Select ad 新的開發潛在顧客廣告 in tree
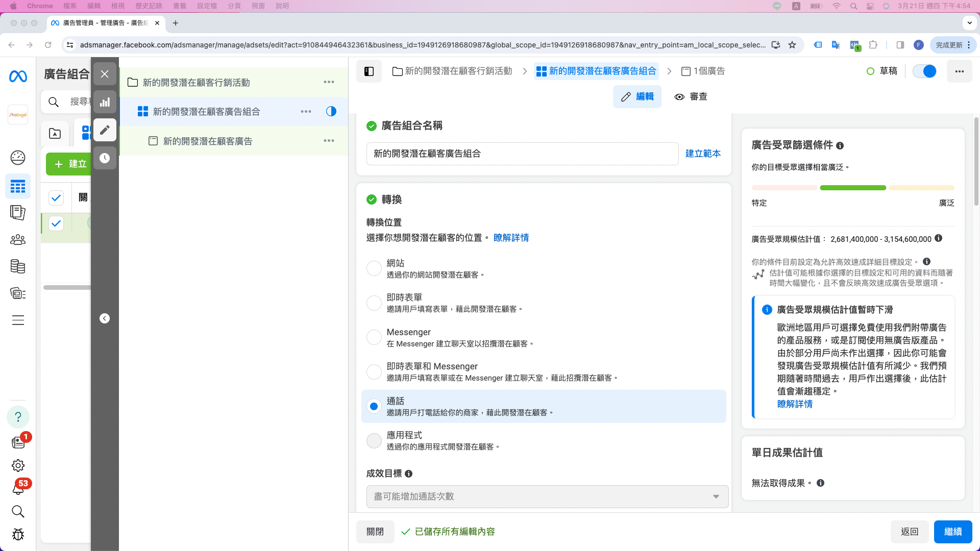 pos(207,141)
